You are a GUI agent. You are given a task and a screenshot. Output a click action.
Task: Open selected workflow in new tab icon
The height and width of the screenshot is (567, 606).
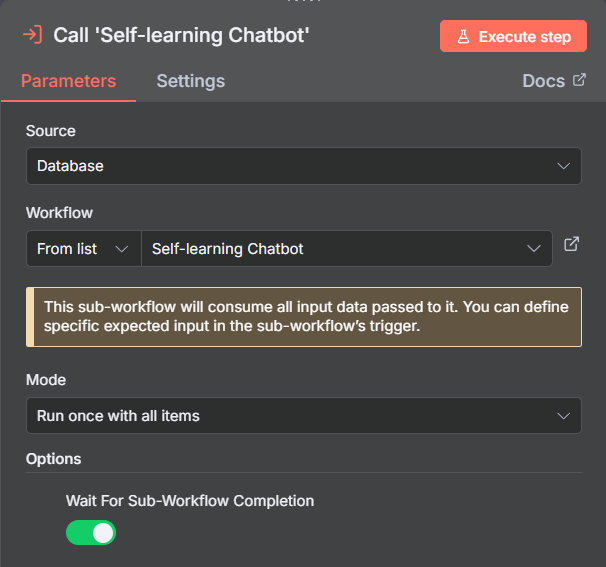[571, 244]
